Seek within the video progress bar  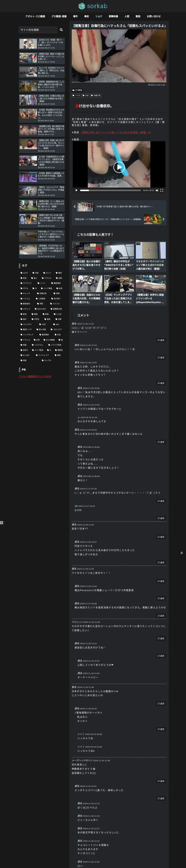coord(110,190)
